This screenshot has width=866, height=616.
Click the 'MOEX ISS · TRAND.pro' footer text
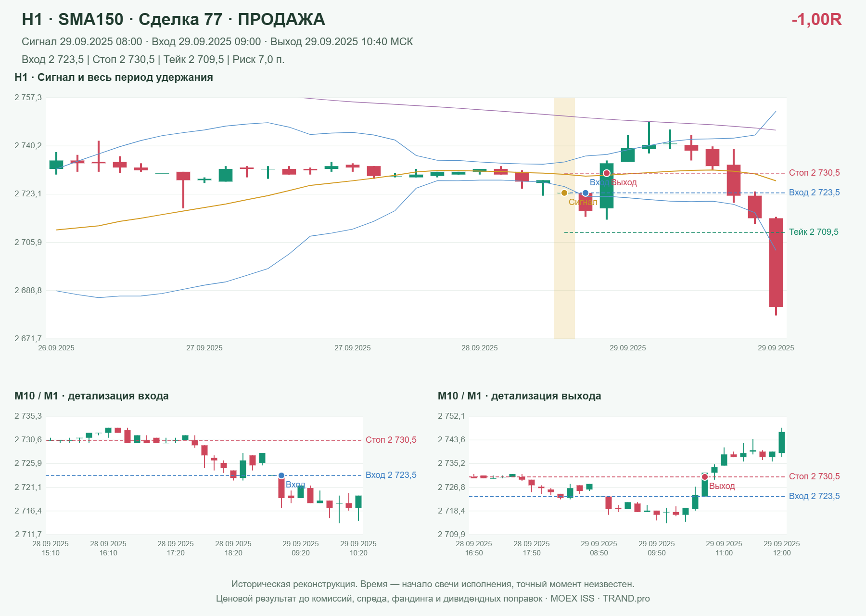pyautogui.click(x=600, y=599)
